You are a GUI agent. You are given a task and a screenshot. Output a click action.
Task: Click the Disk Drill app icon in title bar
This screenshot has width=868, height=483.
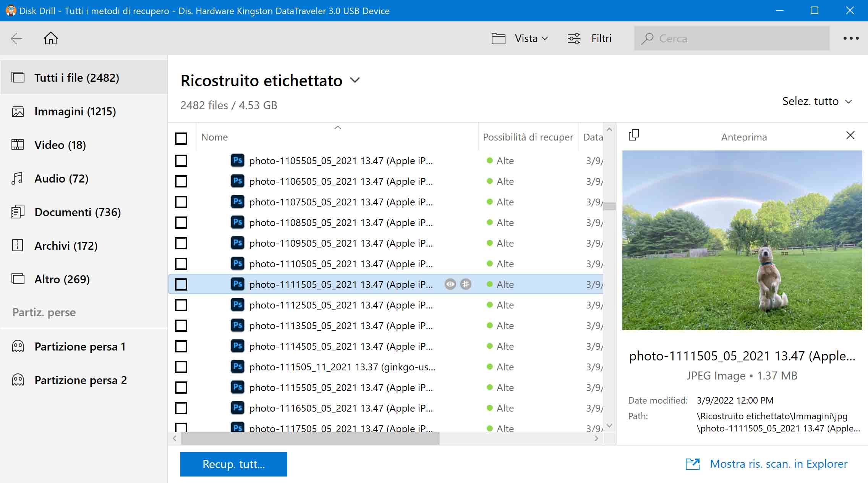11,10
